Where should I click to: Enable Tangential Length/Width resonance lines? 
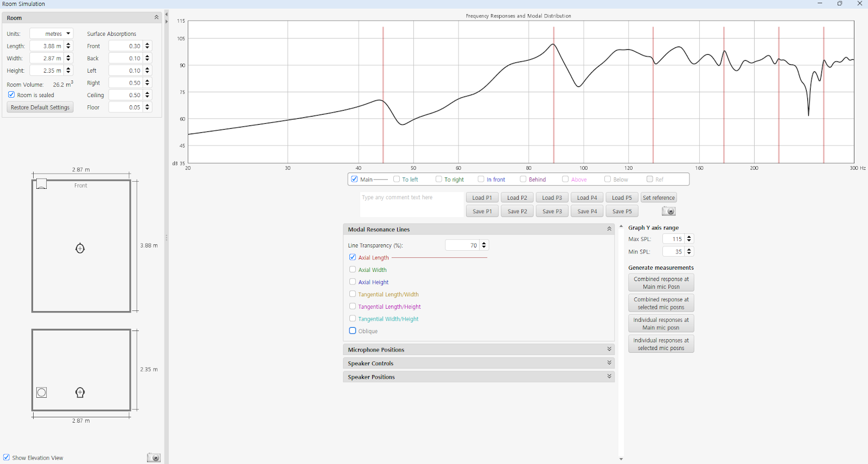click(x=353, y=294)
